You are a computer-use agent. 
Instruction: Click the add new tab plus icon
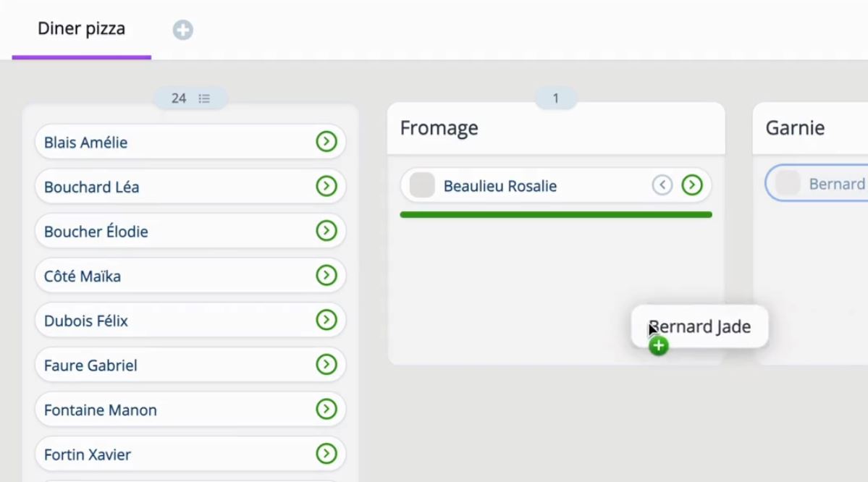[x=182, y=30]
